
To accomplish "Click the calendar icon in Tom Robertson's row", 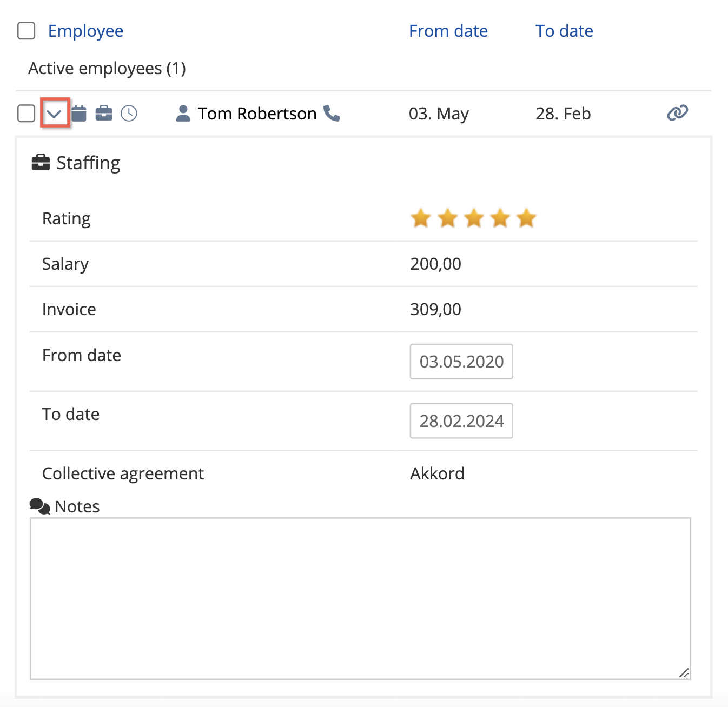I will click(x=79, y=114).
